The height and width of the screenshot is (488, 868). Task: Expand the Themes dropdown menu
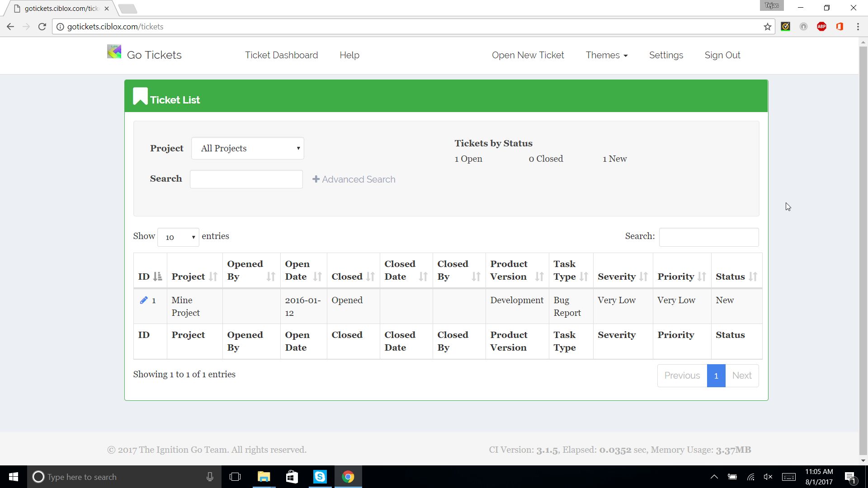point(606,55)
